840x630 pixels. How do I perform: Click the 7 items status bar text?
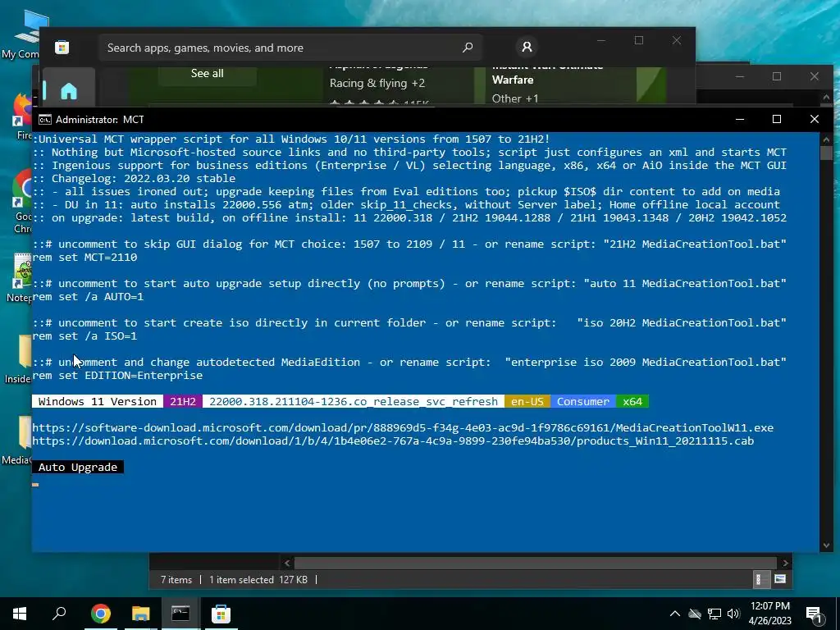(x=176, y=580)
